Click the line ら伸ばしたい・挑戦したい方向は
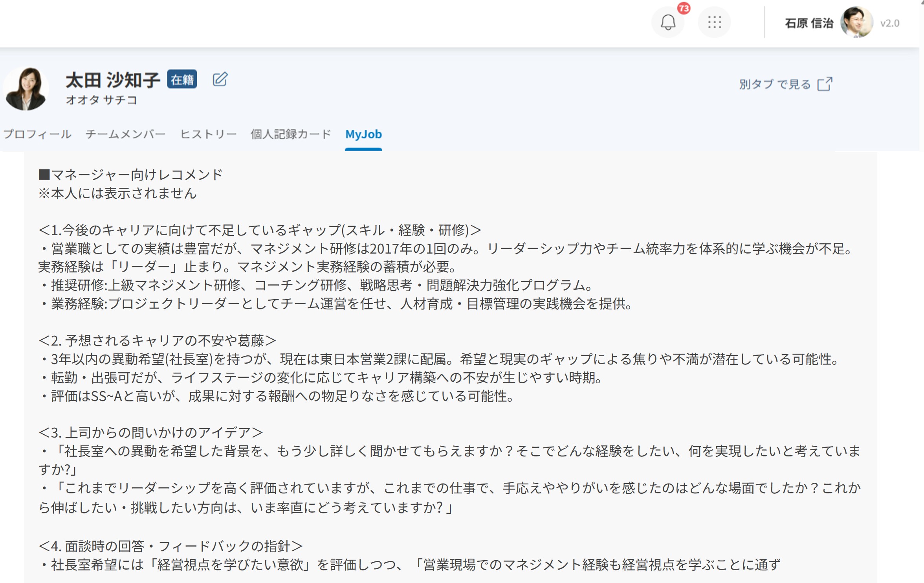 [x=247, y=508]
